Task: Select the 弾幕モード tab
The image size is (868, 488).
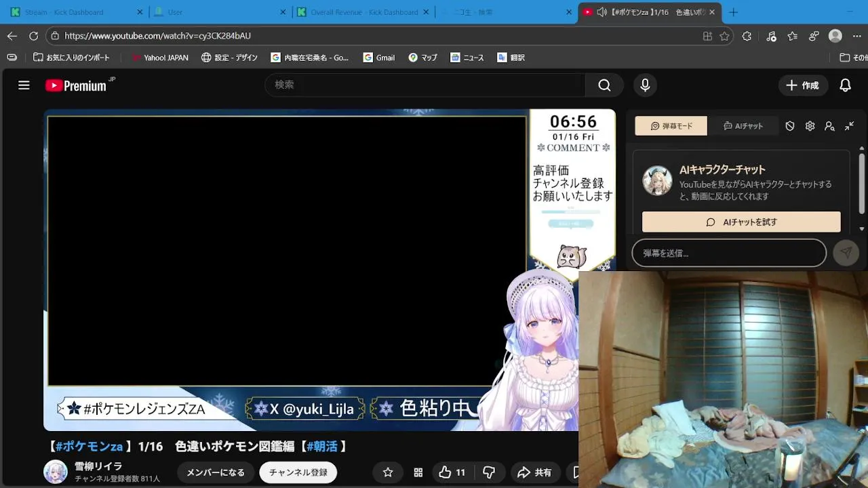Action: click(x=671, y=126)
